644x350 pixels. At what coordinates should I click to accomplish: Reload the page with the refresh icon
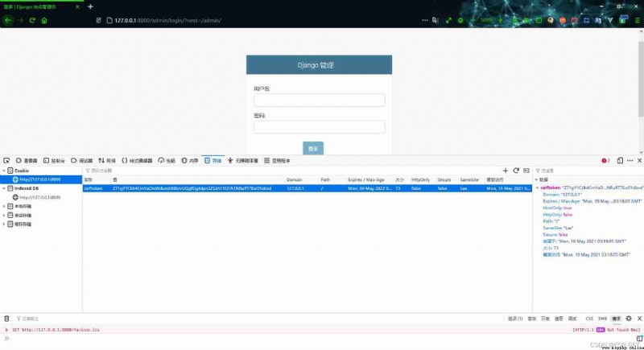tap(32, 20)
